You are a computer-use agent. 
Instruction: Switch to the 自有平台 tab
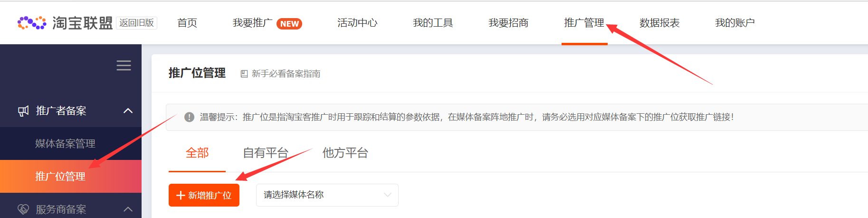266,153
